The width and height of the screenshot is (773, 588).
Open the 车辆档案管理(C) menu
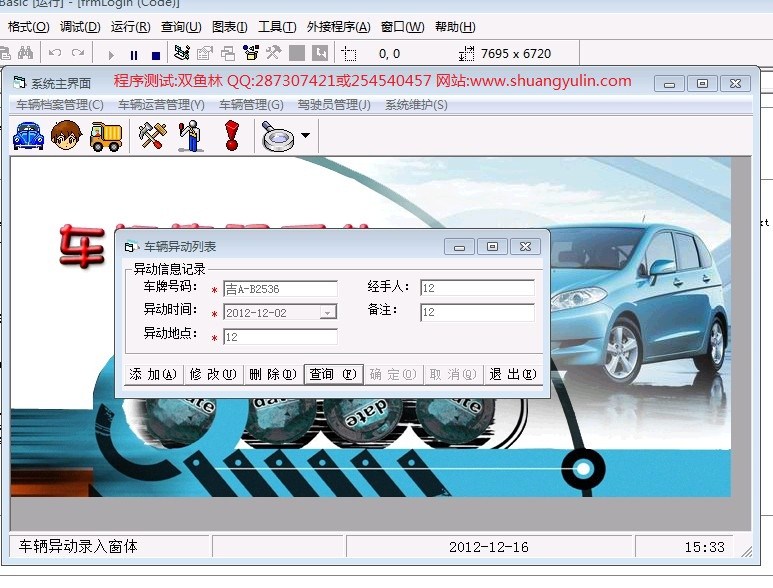(60, 105)
